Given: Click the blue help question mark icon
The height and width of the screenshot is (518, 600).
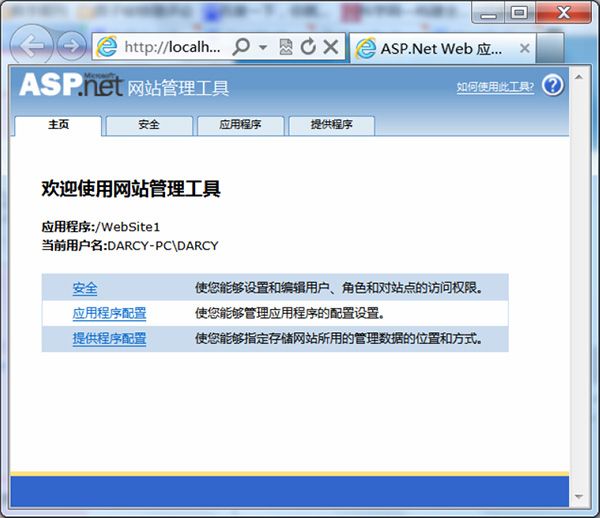Looking at the screenshot, I should pyautogui.click(x=553, y=86).
